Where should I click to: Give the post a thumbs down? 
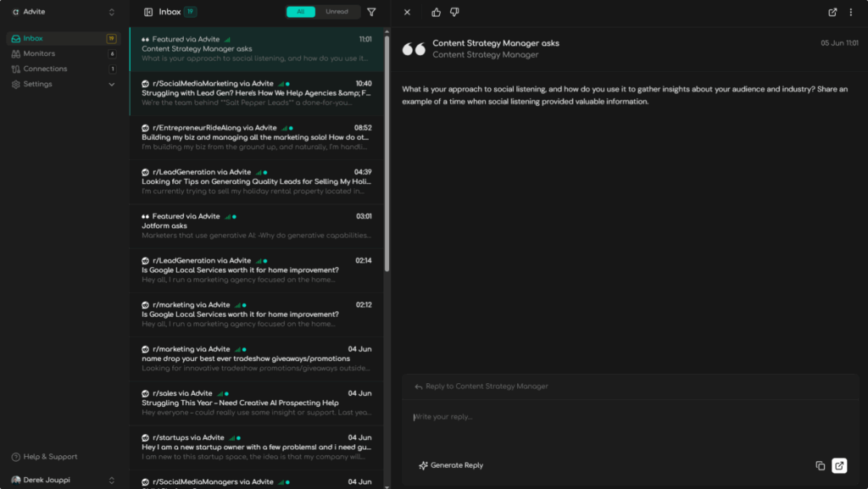(455, 12)
